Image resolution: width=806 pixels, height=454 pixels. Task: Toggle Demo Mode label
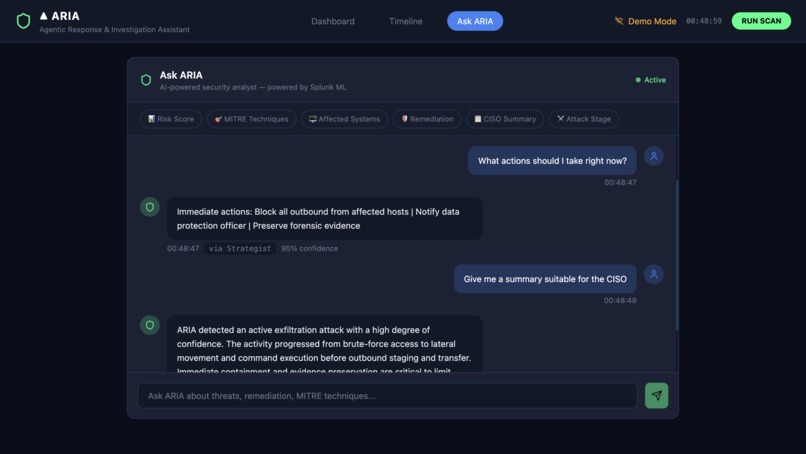[x=652, y=21]
